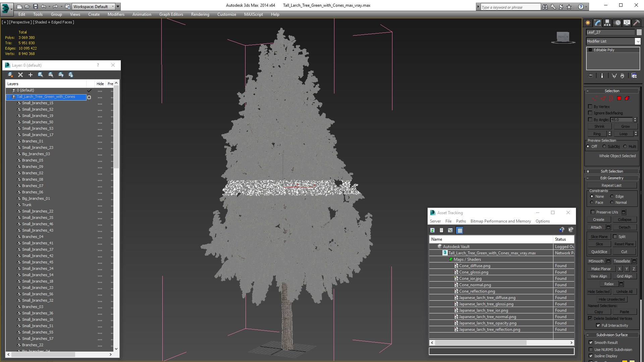Collapse Tall_Larch_Tree_Green_with_Cones layer
The width and height of the screenshot is (644, 362).
pos(8,97)
